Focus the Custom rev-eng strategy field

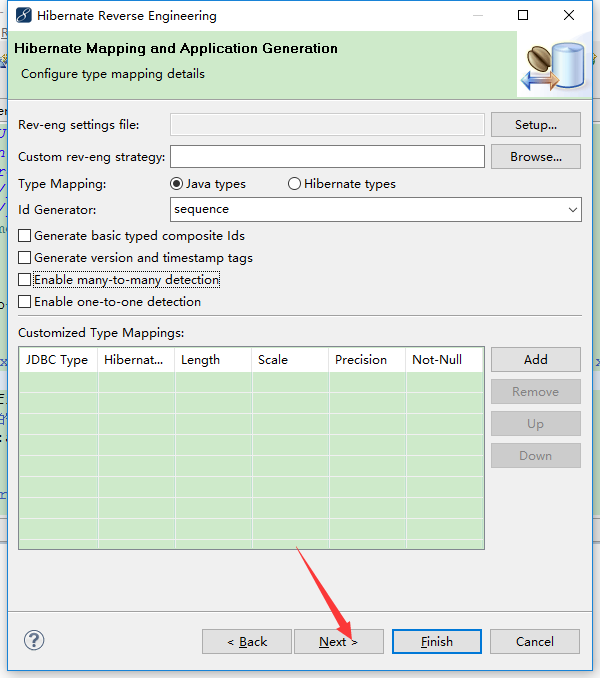pyautogui.click(x=327, y=157)
